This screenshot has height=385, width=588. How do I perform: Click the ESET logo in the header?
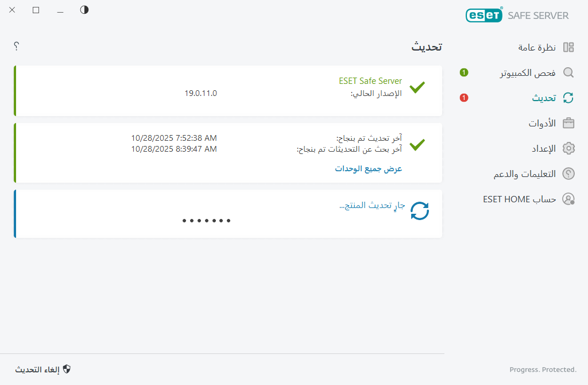(483, 16)
